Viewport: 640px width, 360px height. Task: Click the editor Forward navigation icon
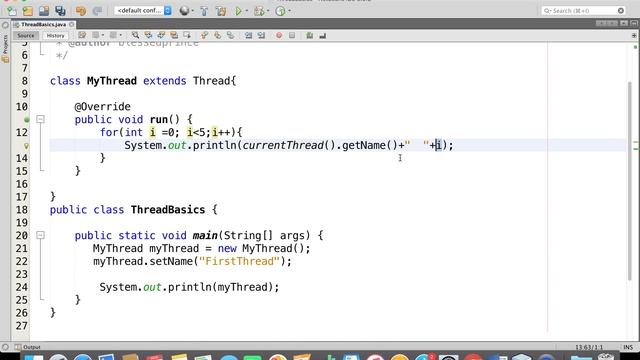coord(114,36)
